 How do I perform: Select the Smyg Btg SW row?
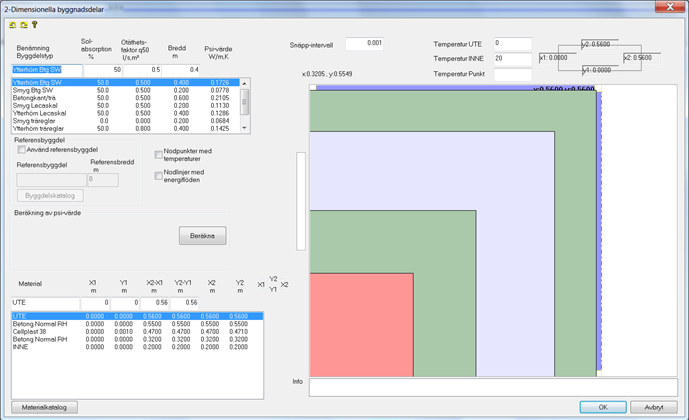(x=125, y=91)
